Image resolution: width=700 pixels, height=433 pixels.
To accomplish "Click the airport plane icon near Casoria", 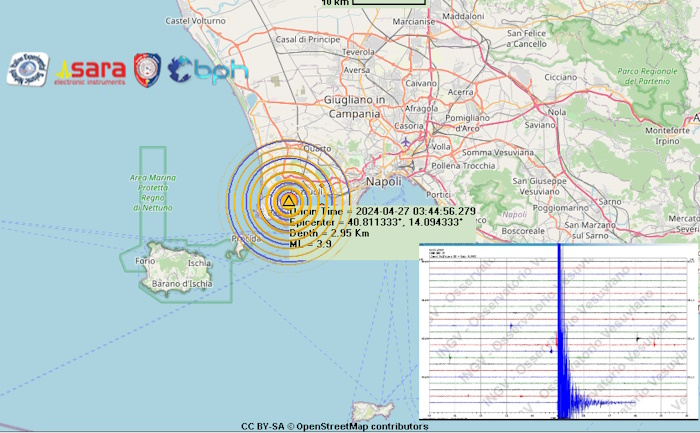I will pyautogui.click(x=405, y=141).
